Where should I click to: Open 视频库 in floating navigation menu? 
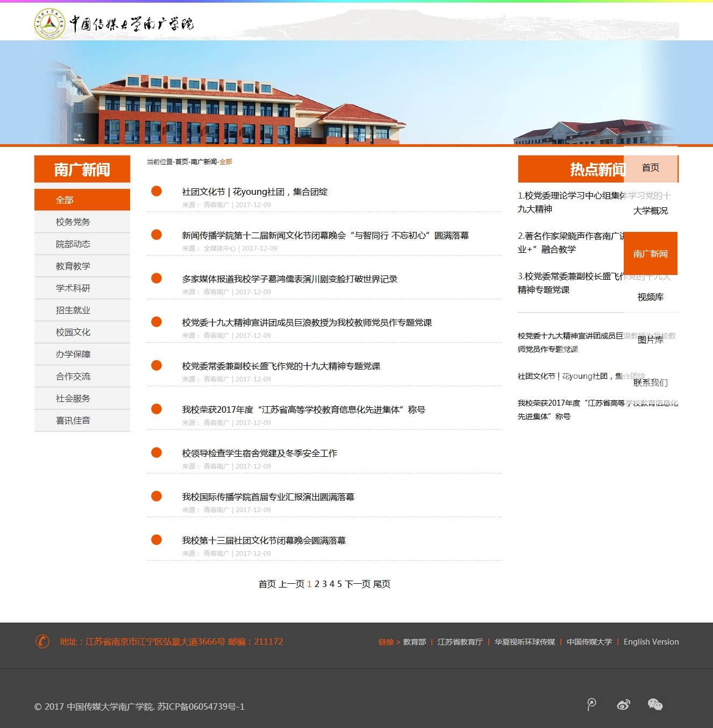point(650,296)
